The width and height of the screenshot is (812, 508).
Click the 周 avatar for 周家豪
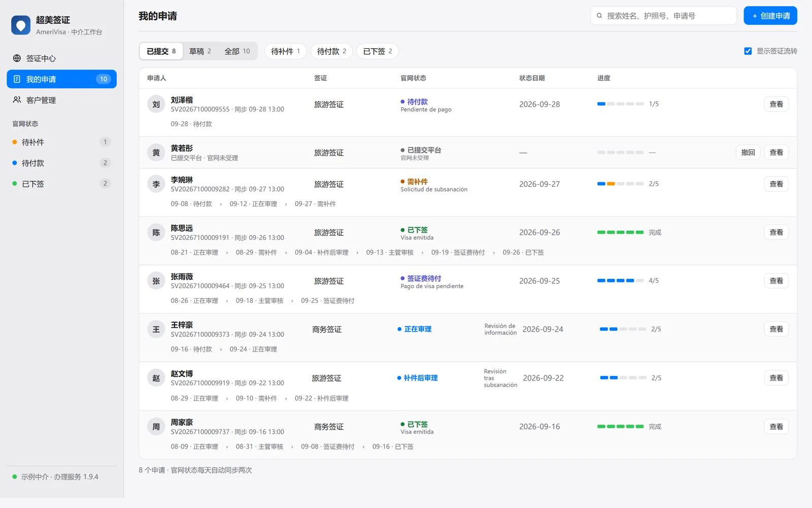156,427
